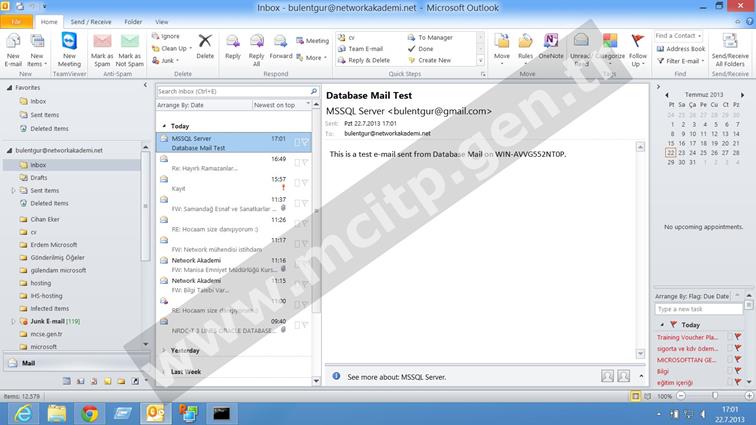Forward the selected email

[281, 47]
